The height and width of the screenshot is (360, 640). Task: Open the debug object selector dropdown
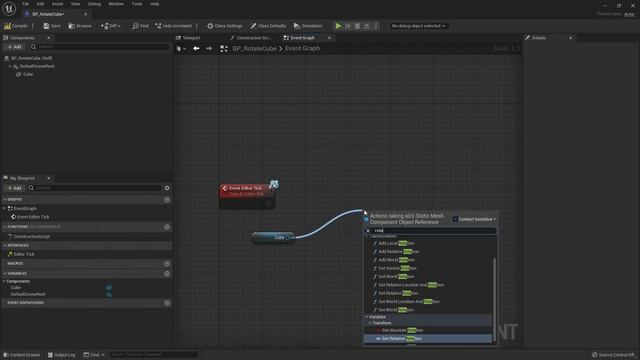tap(418, 26)
